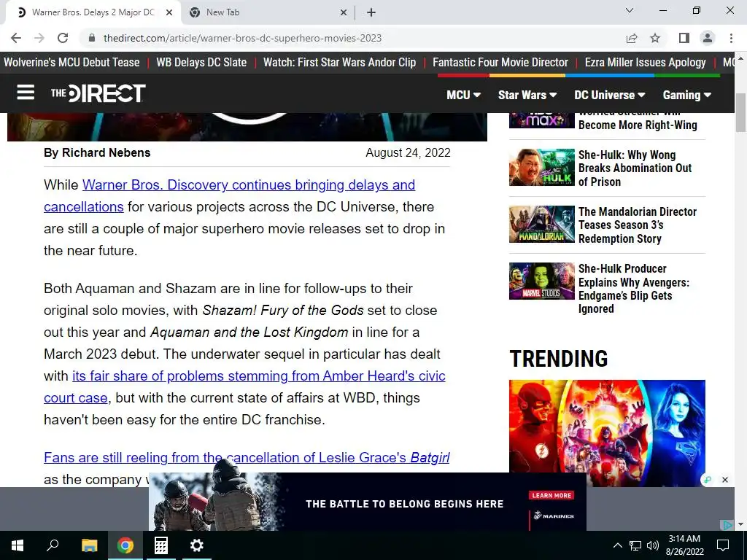
Task: Go to The Direct home logo
Action: [98, 93]
